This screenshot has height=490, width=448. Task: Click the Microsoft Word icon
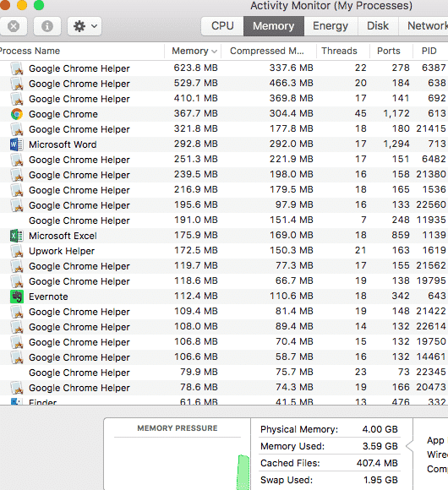tap(17, 144)
